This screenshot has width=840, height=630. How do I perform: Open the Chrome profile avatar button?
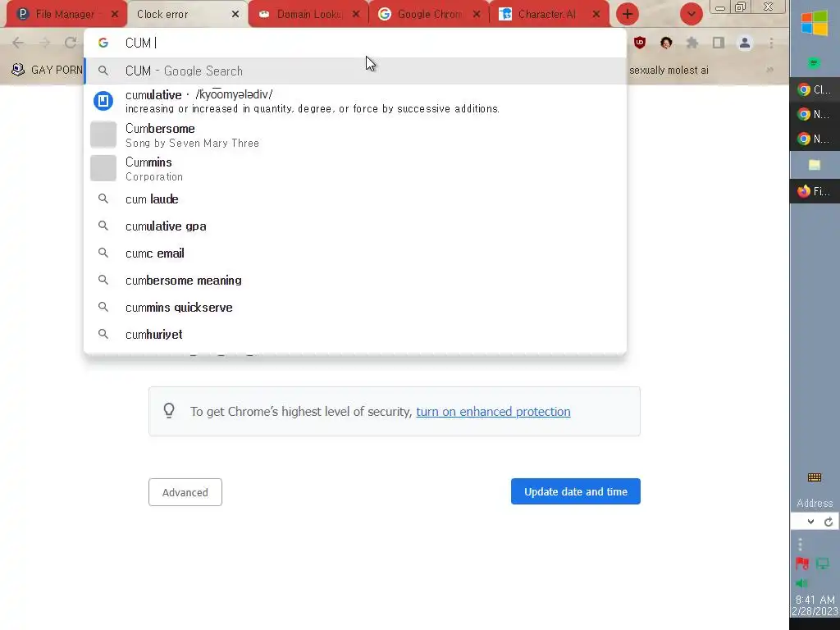(745, 43)
